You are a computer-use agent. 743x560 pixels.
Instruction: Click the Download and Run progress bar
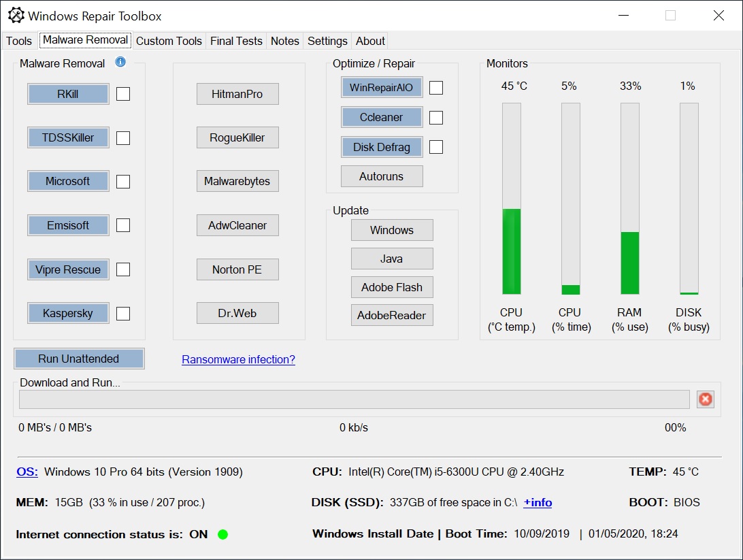click(354, 399)
